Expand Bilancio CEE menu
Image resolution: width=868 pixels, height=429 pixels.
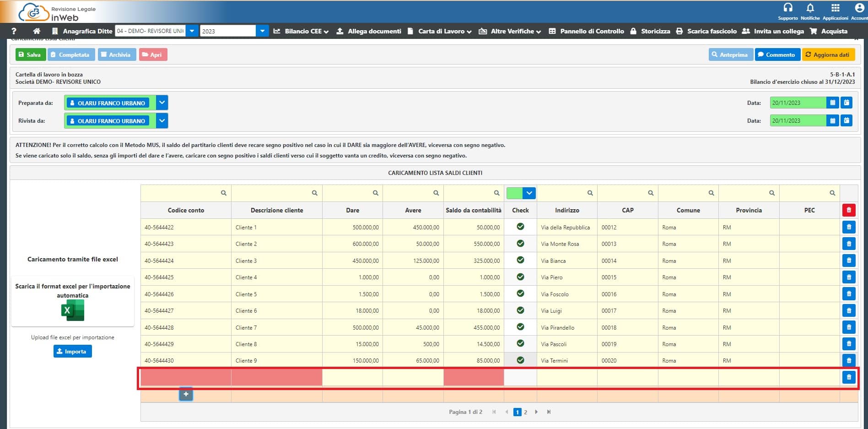(301, 31)
